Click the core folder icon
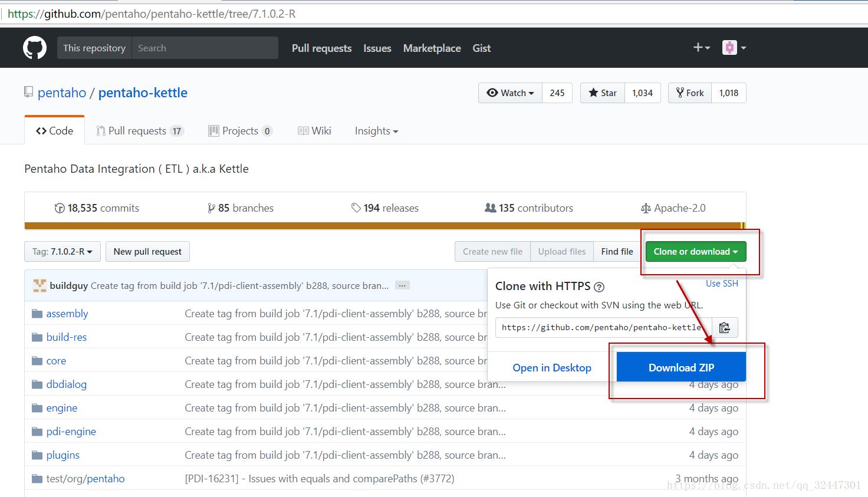868x497 pixels. (x=37, y=361)
